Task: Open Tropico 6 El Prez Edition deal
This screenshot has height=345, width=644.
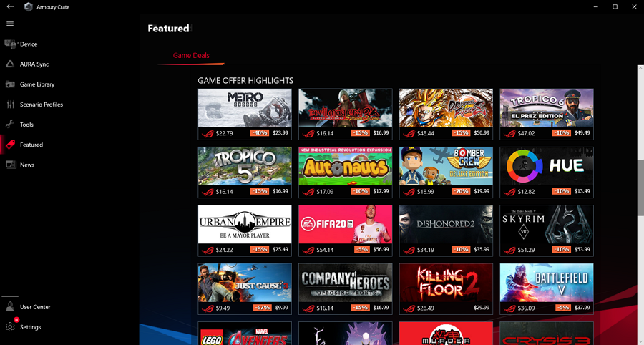Action: point(547,115)
